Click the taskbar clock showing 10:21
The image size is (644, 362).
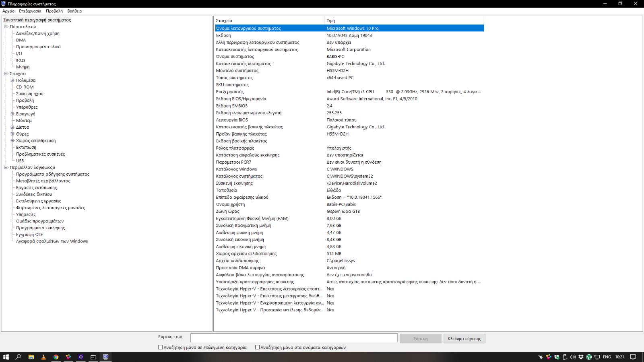click(x=619, y=357)
